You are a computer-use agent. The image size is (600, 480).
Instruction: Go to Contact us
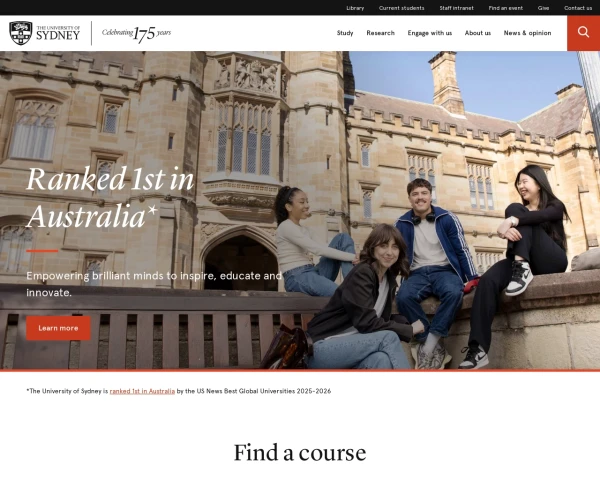click(x=578, y=8)
